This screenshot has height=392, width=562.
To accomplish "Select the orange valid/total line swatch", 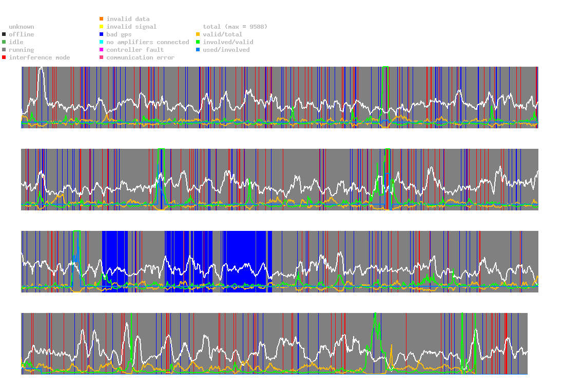I will click(x=198, y=34).
